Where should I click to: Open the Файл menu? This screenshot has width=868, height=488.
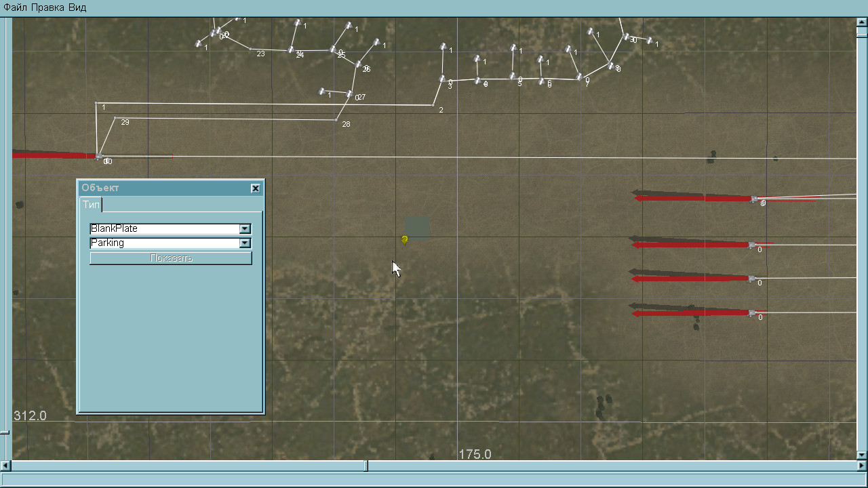tap(16, 7)
